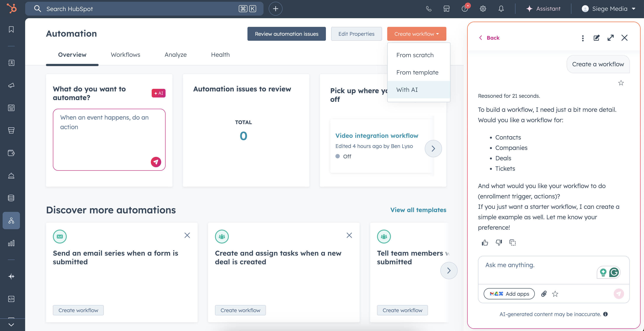644x331 pixels.
Task: Click the thumbs down feedback icon
Action: pos(499,242)
